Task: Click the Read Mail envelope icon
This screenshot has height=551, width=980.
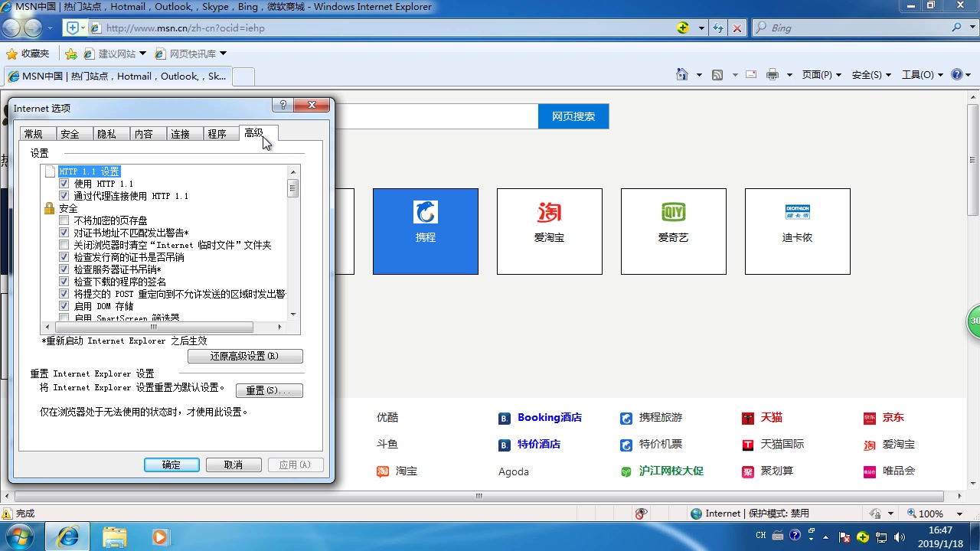Action: pos(751,74)
